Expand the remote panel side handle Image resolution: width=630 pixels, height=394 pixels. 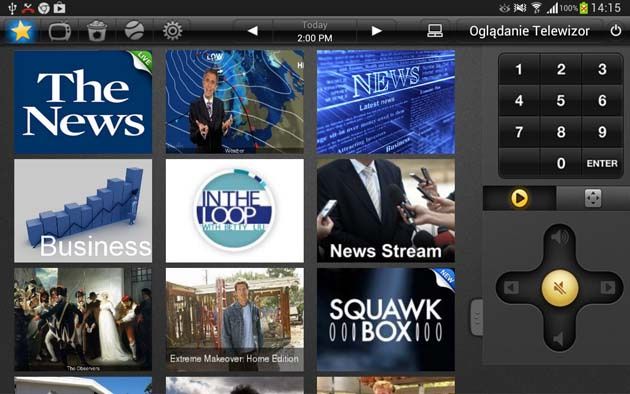(x=477, y=317)
